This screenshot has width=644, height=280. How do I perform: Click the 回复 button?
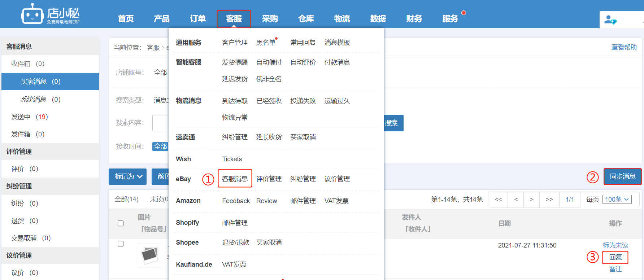pyautogui.click(x=615, y=257)
